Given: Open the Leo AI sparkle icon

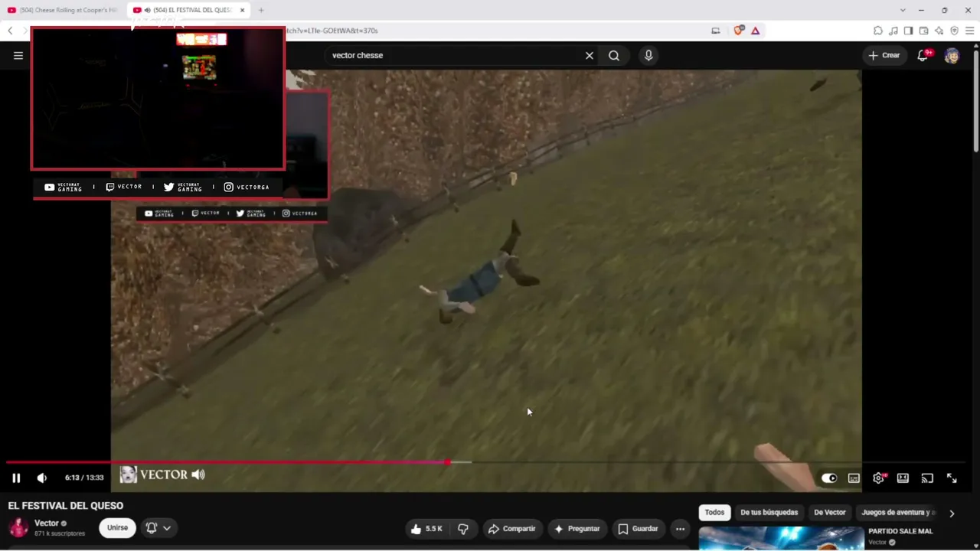Looking at the screenshot, I should (x=939, y=31).
